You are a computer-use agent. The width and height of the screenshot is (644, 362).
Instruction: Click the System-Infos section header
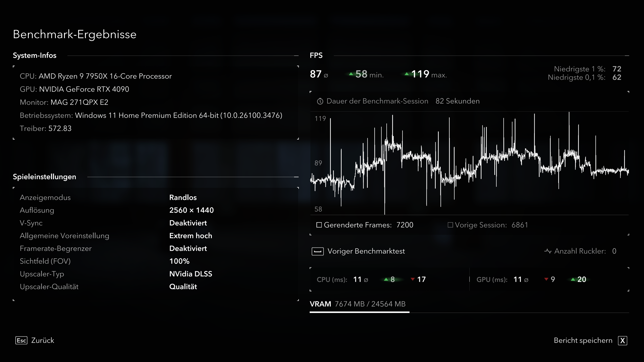point(35,55)
